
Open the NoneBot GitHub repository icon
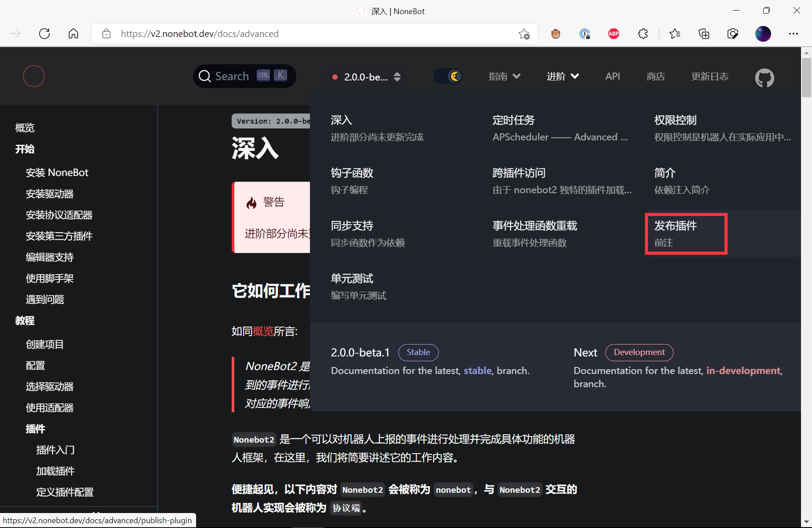coord(764,77)
